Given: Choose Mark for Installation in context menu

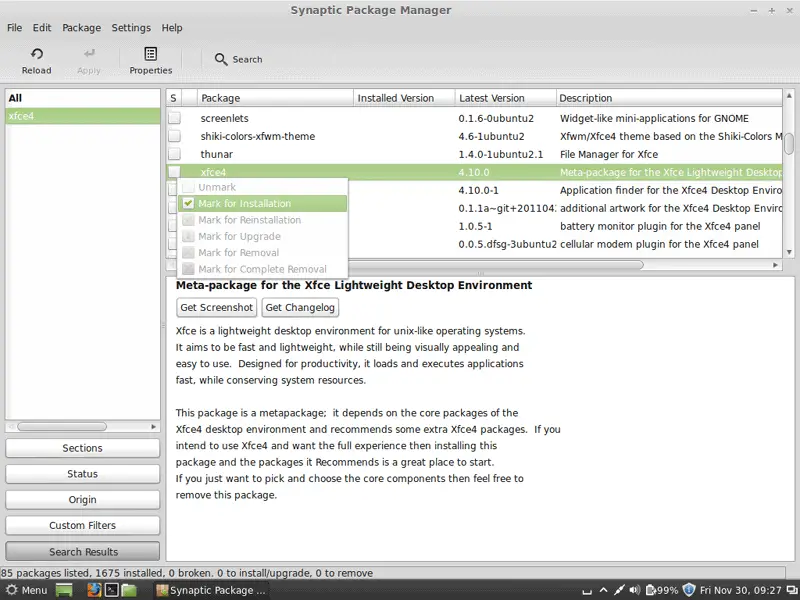Looking at the screenshot, I should point(262,204).
